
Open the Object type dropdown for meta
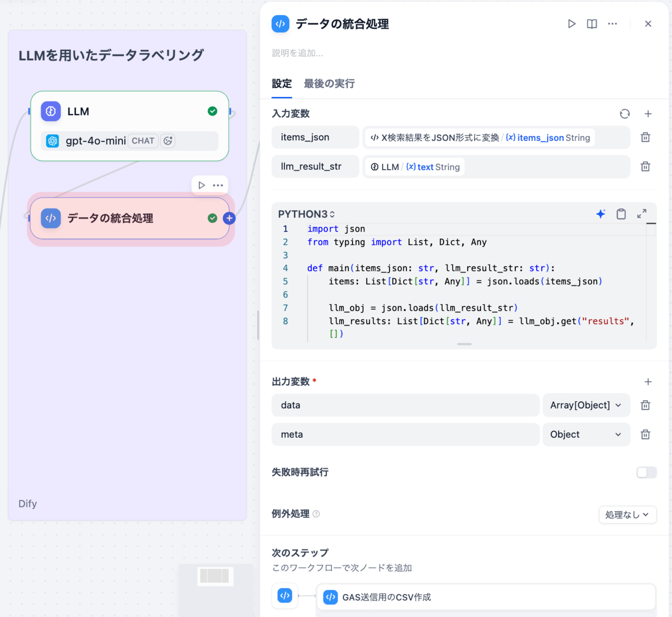tap(586, 434)
